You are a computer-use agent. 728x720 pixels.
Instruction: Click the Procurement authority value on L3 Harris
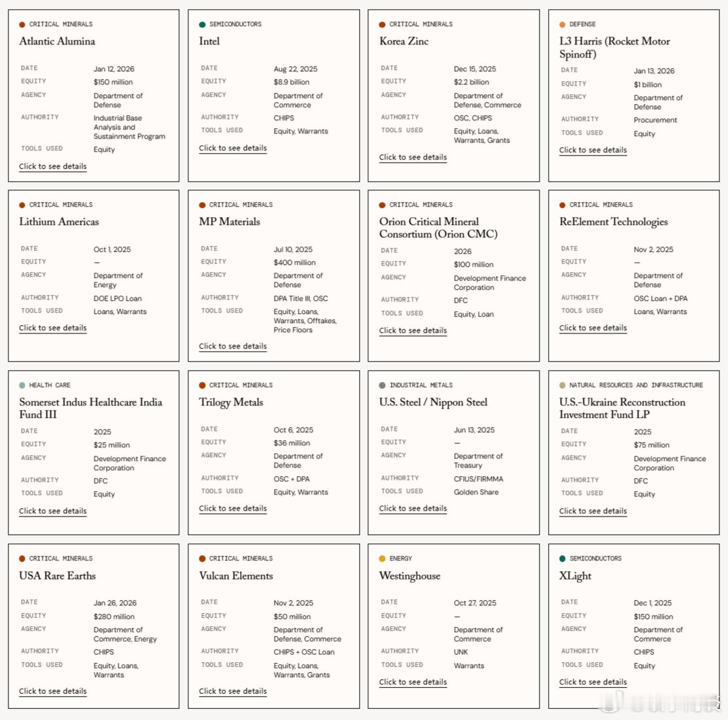655,120
